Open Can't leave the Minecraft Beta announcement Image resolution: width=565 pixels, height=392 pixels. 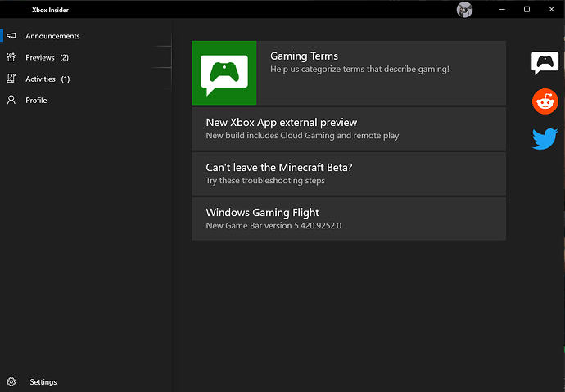pyautogui.click(x=349, y=173)
